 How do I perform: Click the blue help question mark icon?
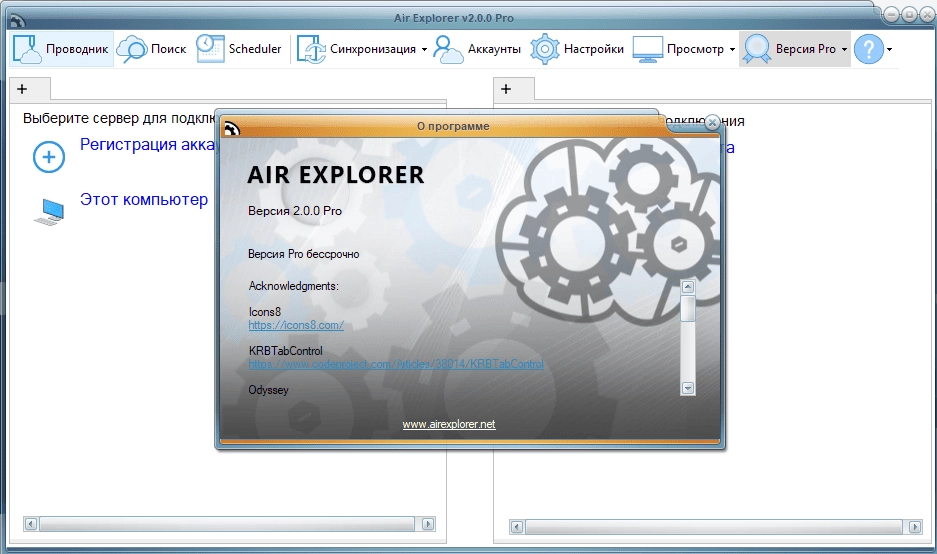point(868,49)
